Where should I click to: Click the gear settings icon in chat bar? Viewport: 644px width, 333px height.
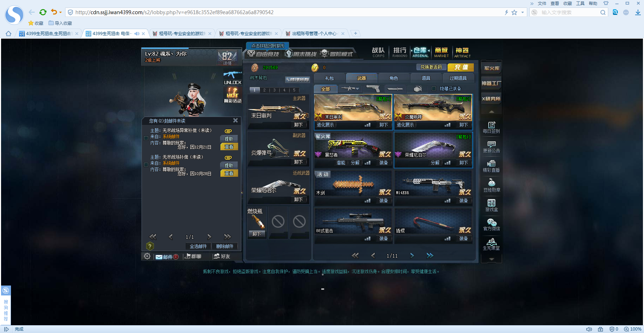pos(147,256)
